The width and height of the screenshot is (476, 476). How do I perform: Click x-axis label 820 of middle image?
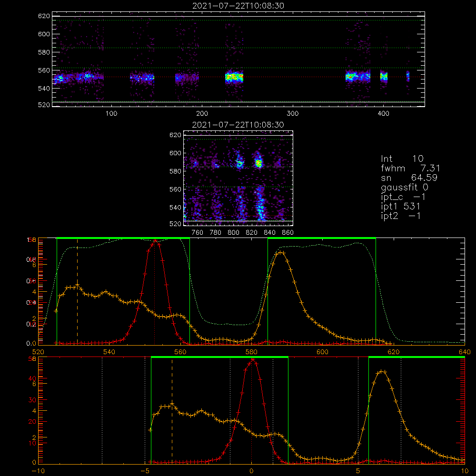tap(252, 233)
